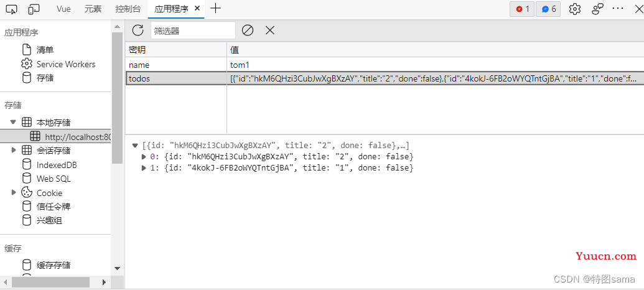644x290 pixels.
Task: Select the tom1 value cell
Action: [x=436, y=65]
